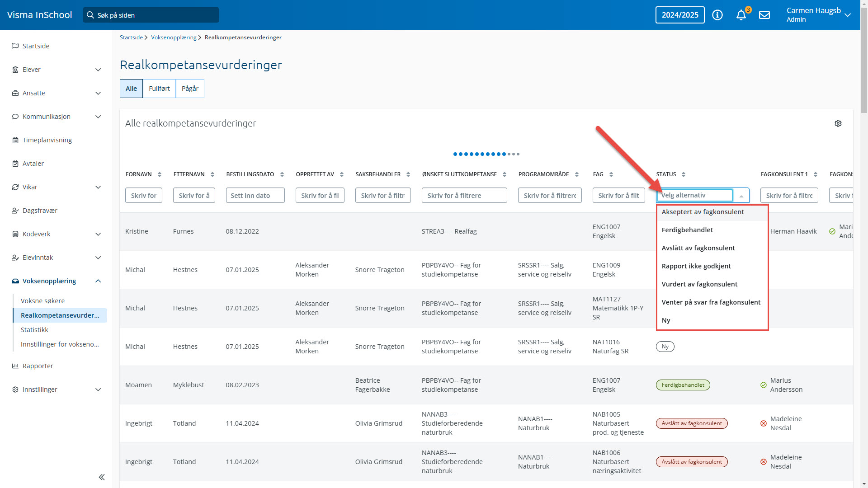Choose Rapport ikke godkjent option
The image size is (868, 488).
[x=712, y=266]
